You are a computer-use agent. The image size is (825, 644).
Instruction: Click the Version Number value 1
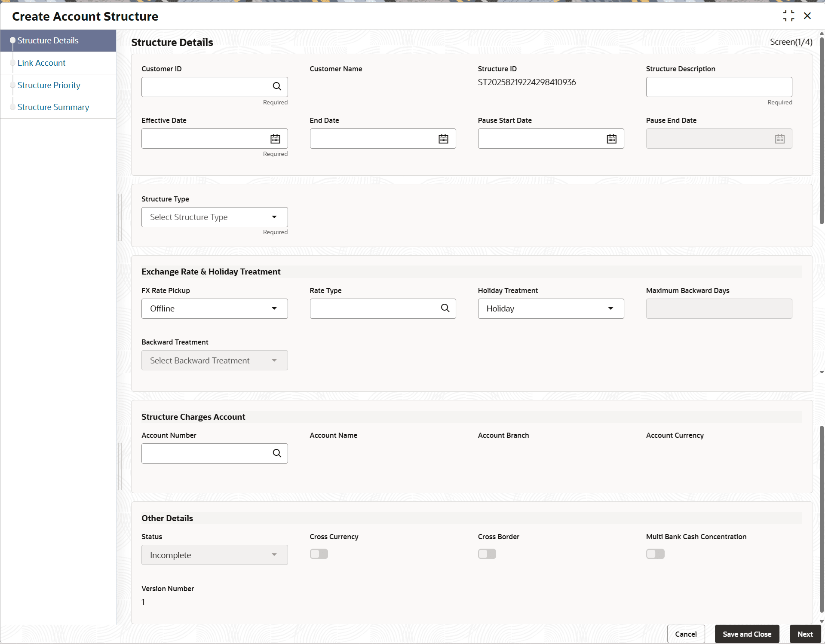(143, 602)
